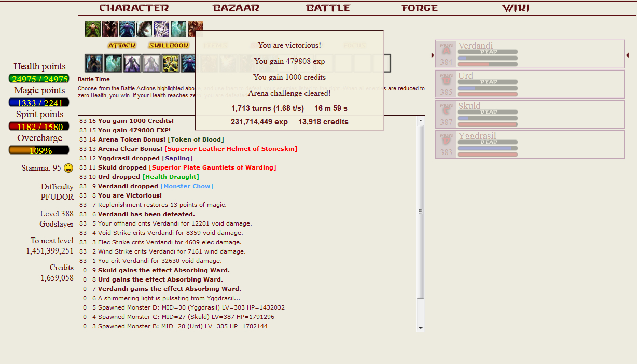Screen dimensions: 637x364
Task: Click the [Health Draught] drop text
Action: [x=171, y=177]
